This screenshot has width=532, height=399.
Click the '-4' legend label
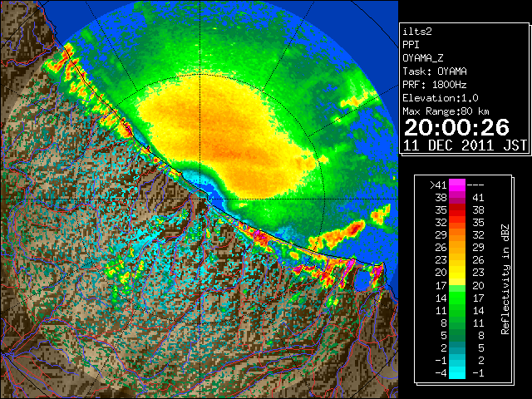(441, 373)
